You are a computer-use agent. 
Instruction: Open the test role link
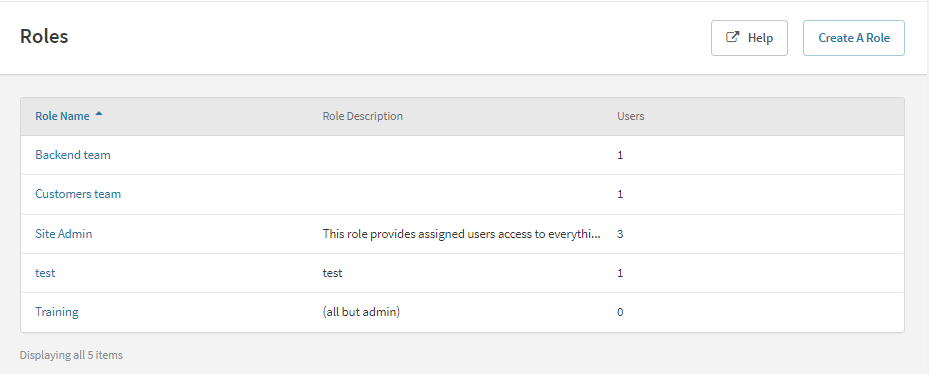click(45, 273)
